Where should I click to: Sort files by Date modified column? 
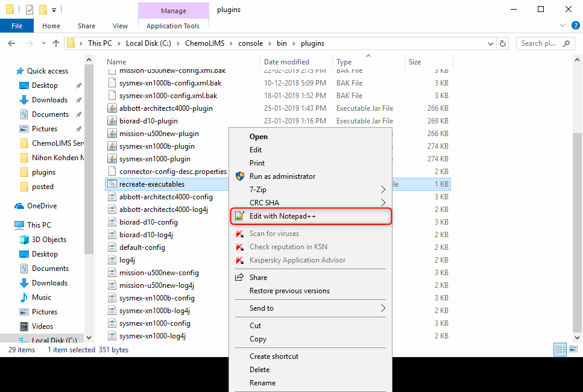286,62
